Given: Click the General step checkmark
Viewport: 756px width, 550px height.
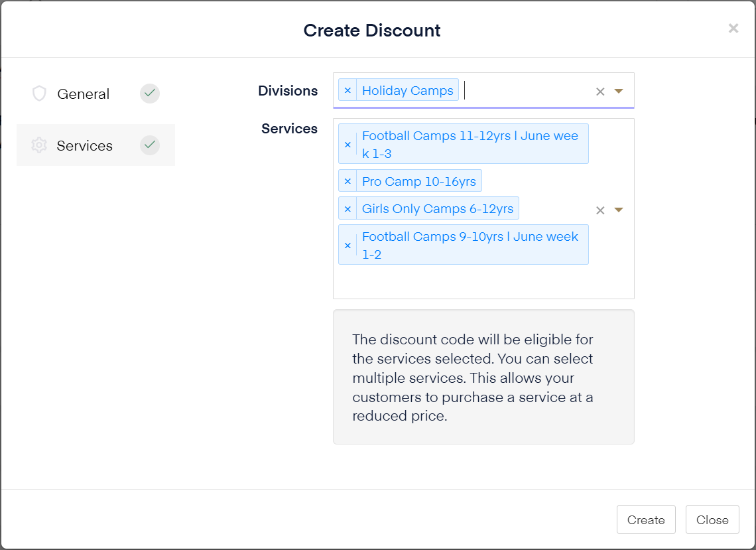Looking at the screenshot, I should [x=150, y=94].
